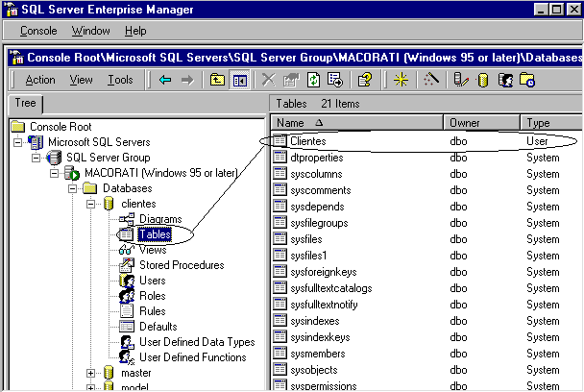Screen dimensions: 584x392
Task: Click the Export List toolbar icon
Action: (x=335, y=80)
